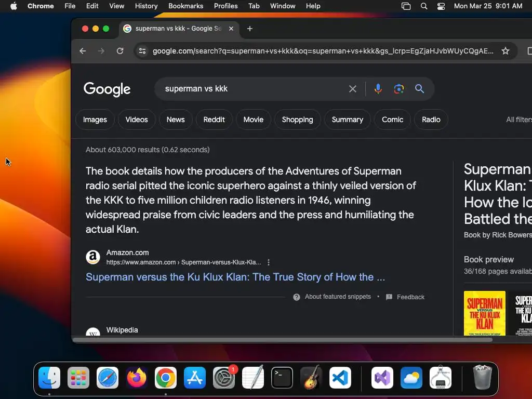
Task: Click the About featured snippets help icon
Action: click(297, 297)
